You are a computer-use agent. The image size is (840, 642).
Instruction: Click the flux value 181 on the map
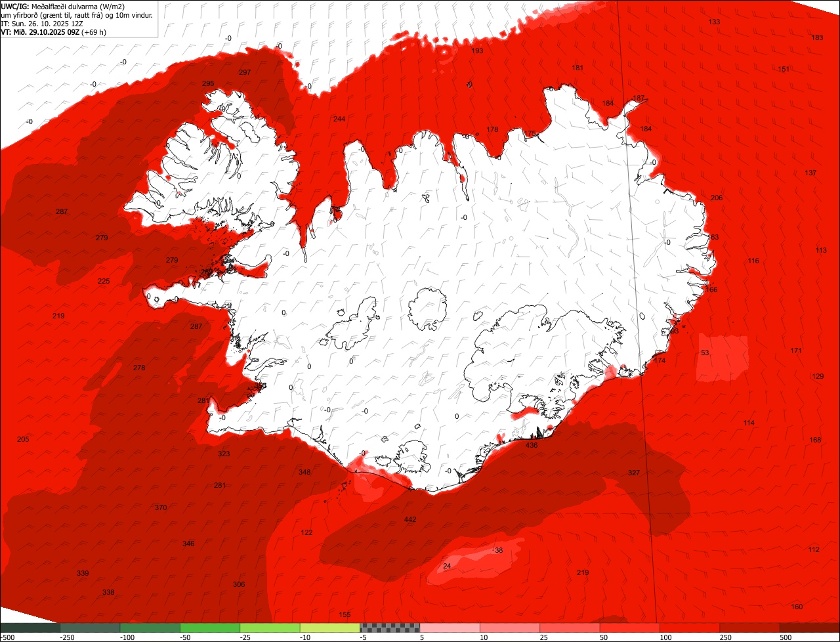(577, 68)
